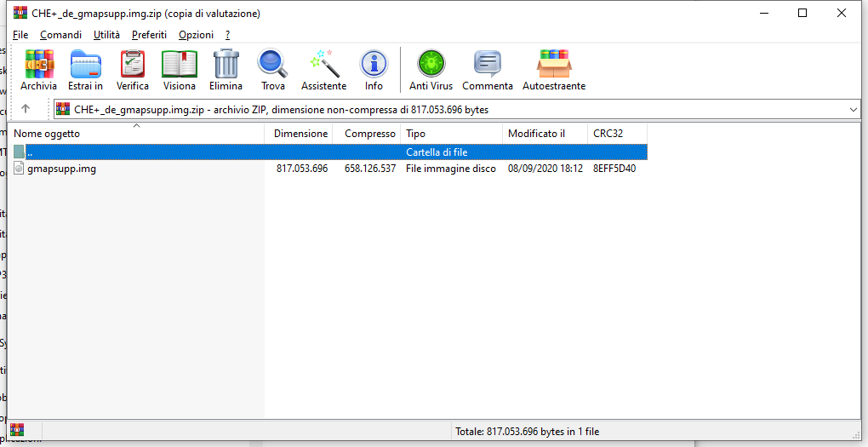Image resolution: width=868 pixels, height=447 pixels.
Task: Add archive comment with Commenta
Action: 488,70
